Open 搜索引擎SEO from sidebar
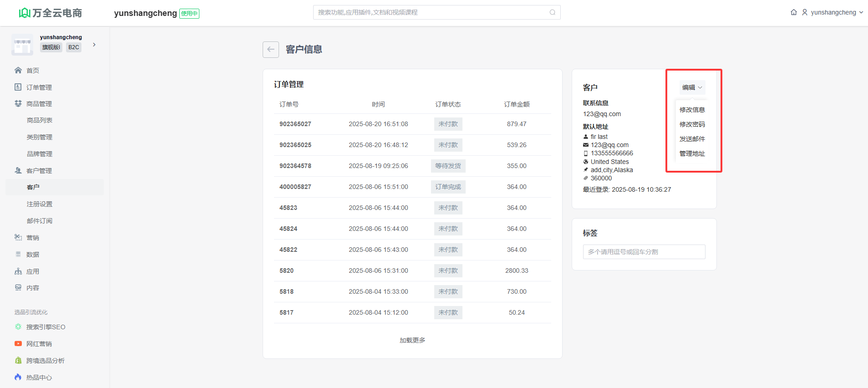The height and width of the screenshot is (388, 868). [46, 327]
